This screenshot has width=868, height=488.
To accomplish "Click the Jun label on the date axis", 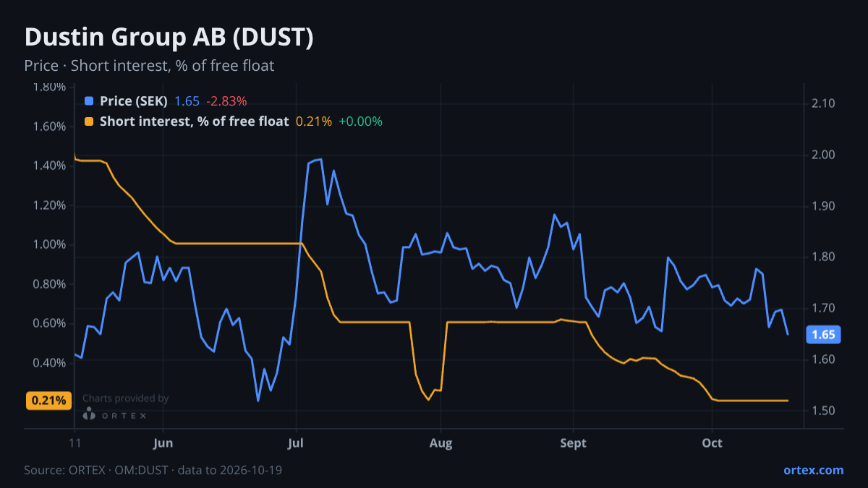I will click(x=163, y=443).
